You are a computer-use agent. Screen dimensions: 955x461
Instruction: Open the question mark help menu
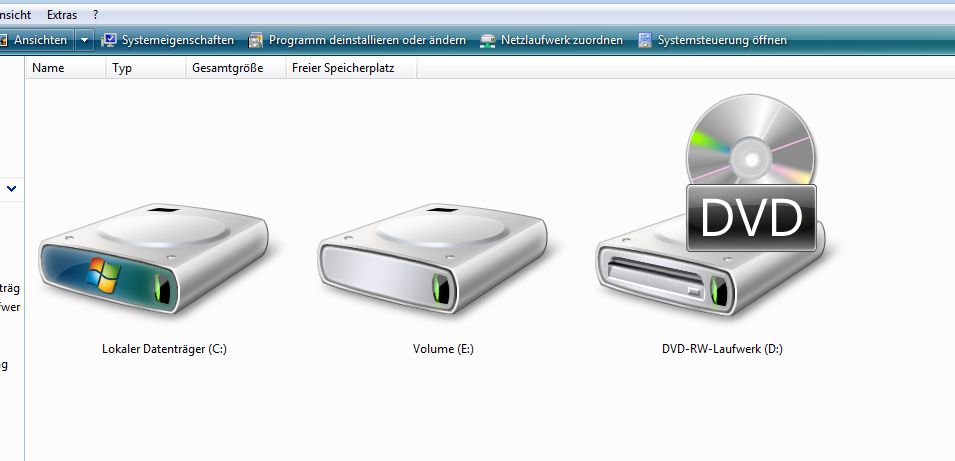96,15
